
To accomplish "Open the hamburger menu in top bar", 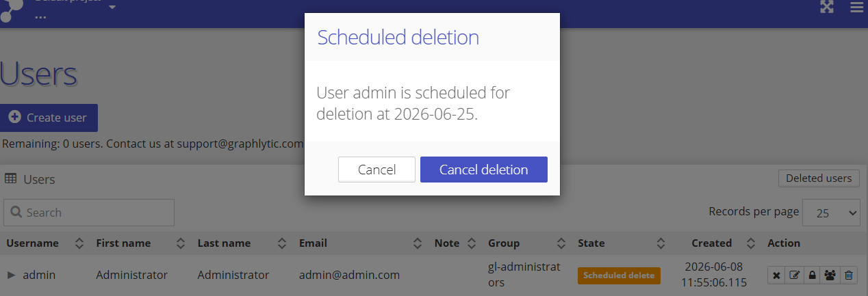I will 856,7.
